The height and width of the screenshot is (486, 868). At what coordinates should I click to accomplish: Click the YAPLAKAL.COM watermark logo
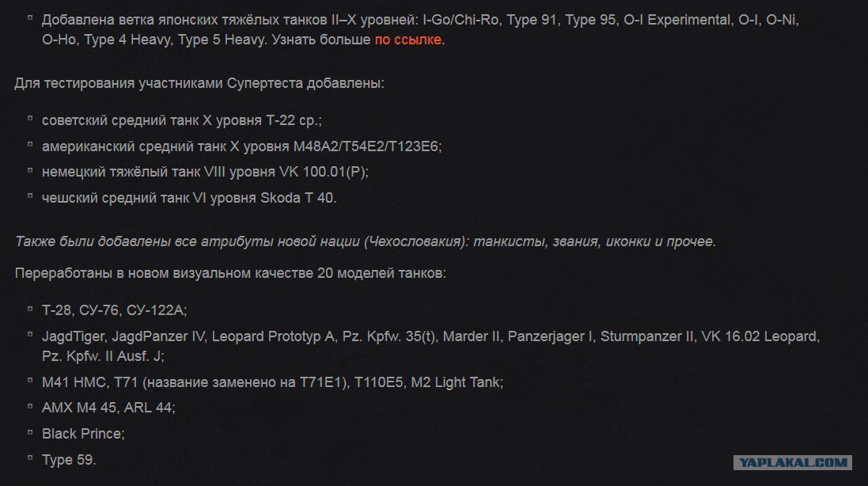tap(792, 462)
